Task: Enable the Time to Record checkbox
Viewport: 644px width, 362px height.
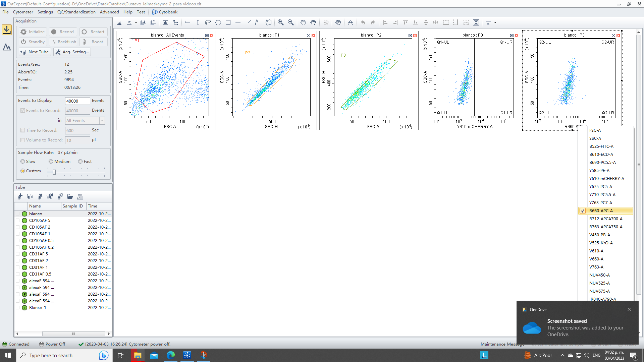Action: (x=23, y=130)
